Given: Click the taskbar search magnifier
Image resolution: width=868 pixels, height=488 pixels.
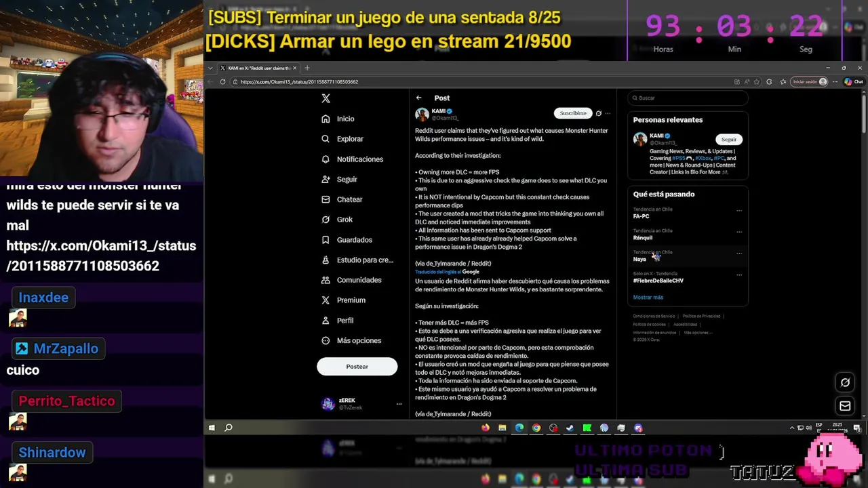Looking at the screenshot, I should pyautogui.click(x=229, y=428).
